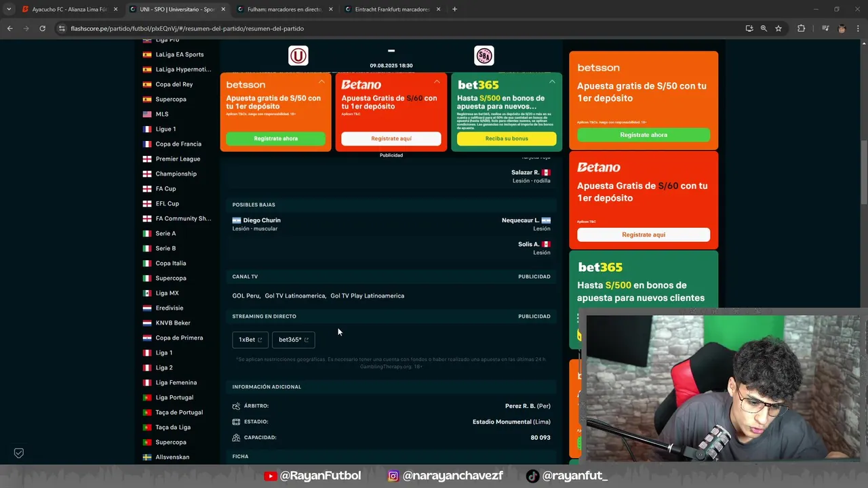Viewport: 868px width, 488px height.
Task: Select Copa Italia in the sidebar
Action: (171, 263)
